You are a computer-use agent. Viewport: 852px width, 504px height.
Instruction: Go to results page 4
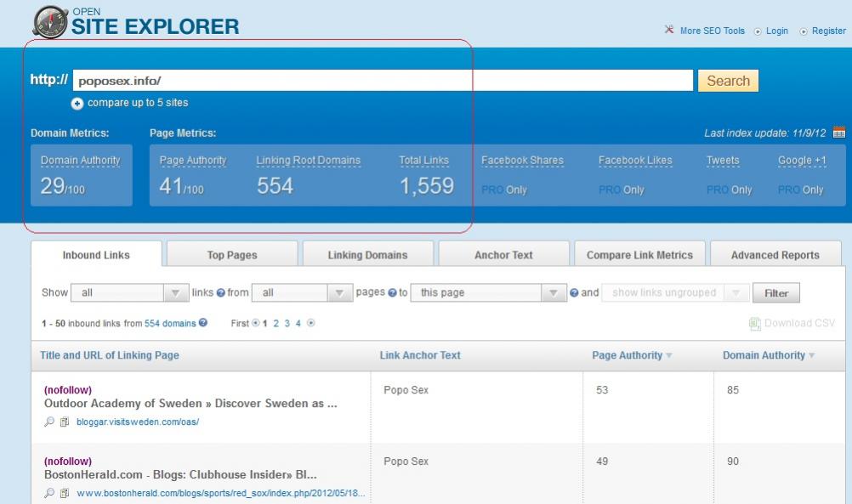point(298,324)
